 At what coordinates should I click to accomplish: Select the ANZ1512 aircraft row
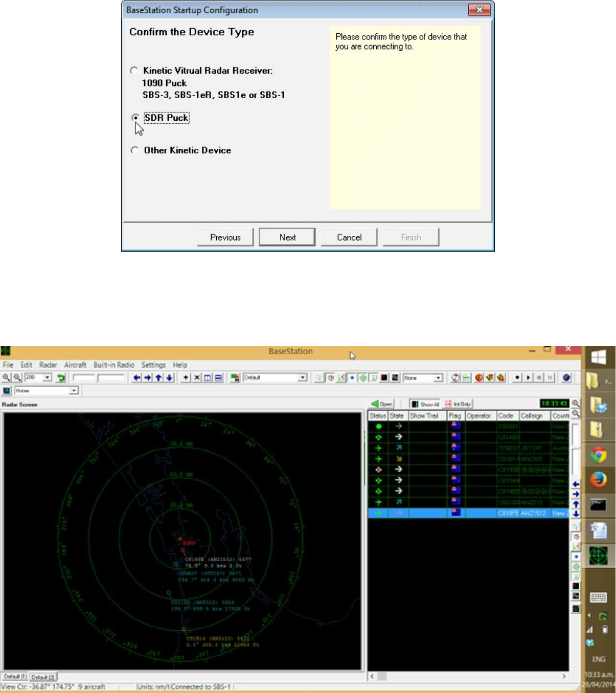468,513
